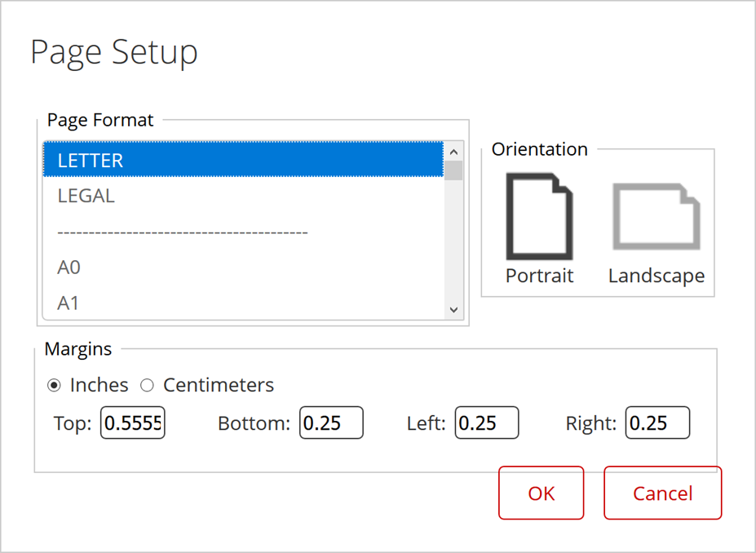
Task: Choose Inches radio button
Action: pos(55,385)
